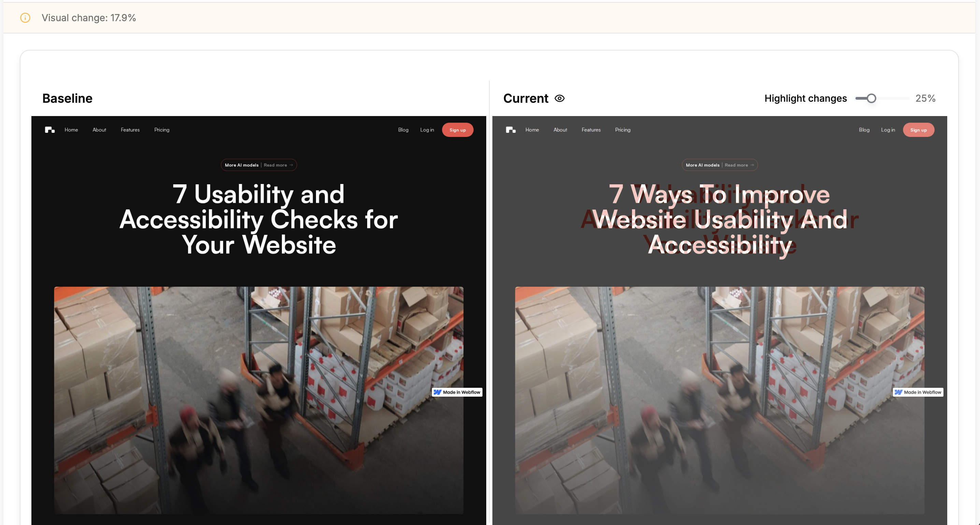Open Blog link in Baseline navbar

point(403,130)
